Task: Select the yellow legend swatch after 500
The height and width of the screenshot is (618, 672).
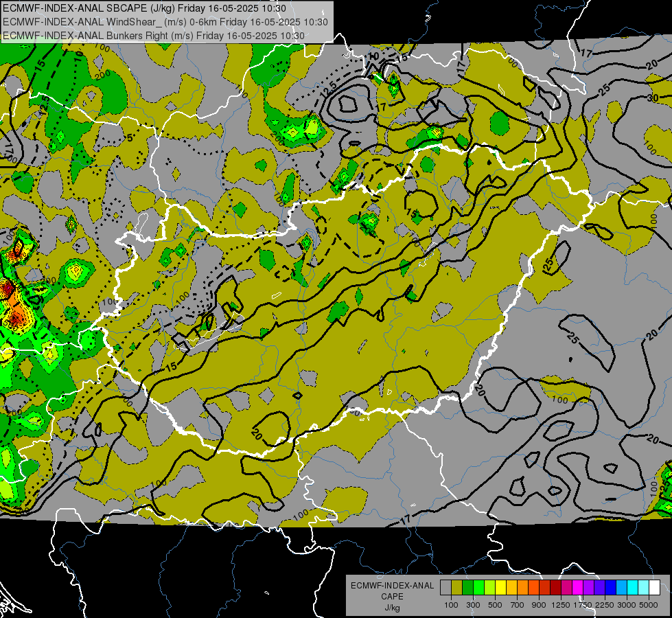Action: pyautogui.click(x=500, y=587)
